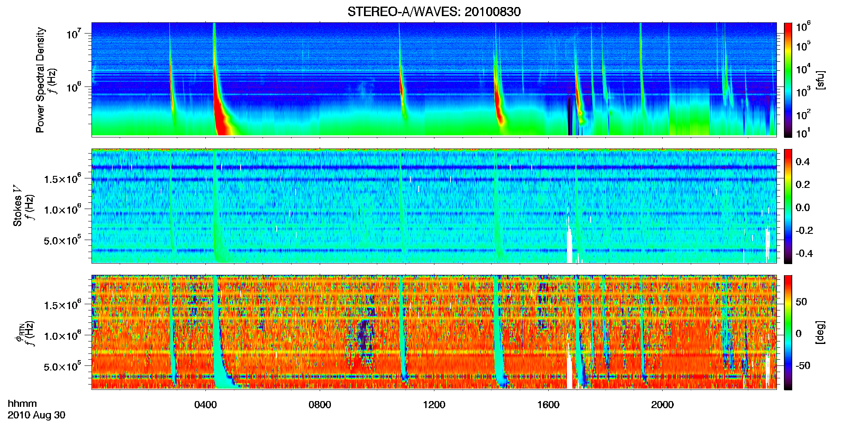The height and width of the screenshot is (447, 868).
Task: Click the 0800 time tick label
Action: [320, 405]
